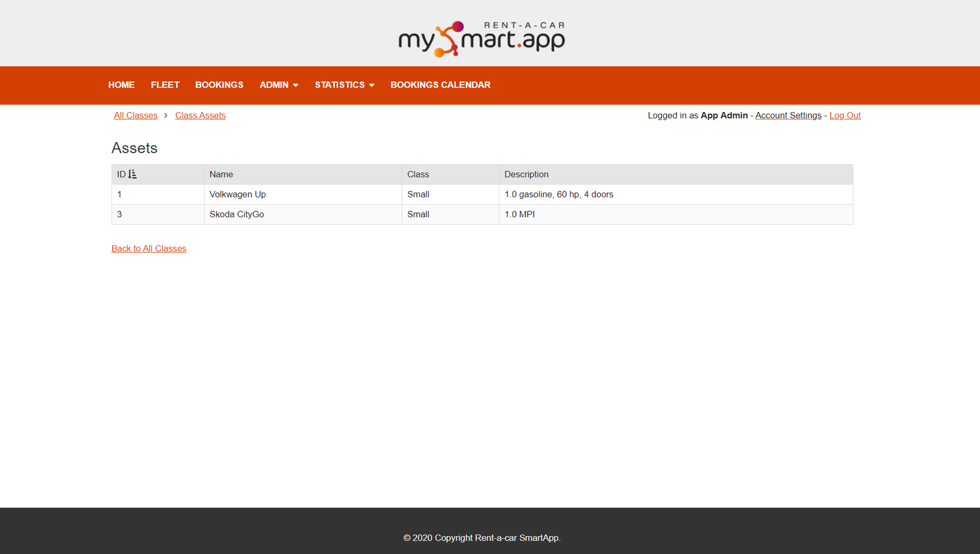Open the ADMIN dropdown caret
The image size is (980, 554).
295,85
